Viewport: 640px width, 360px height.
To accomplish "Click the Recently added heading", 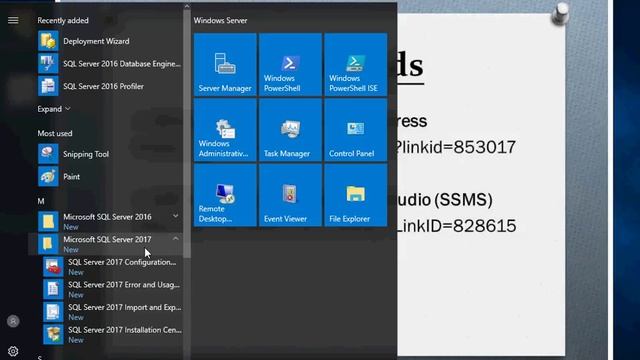I will pyautogui.click(x=63, y=20).
